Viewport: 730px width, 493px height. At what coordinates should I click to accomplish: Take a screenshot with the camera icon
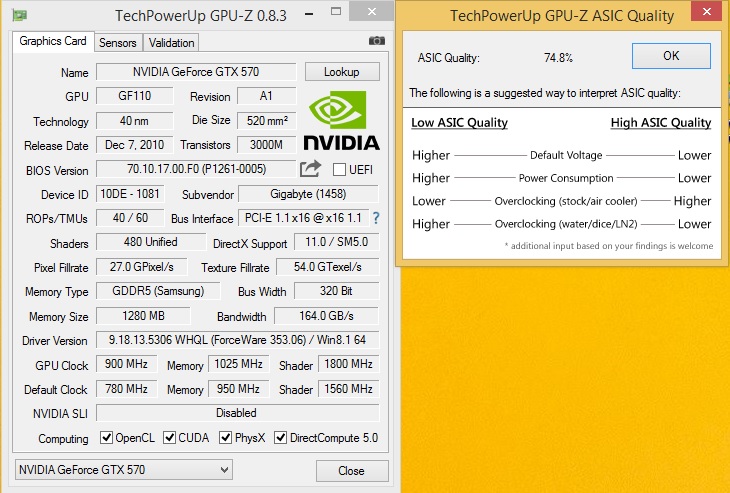(x=377, y=41)
